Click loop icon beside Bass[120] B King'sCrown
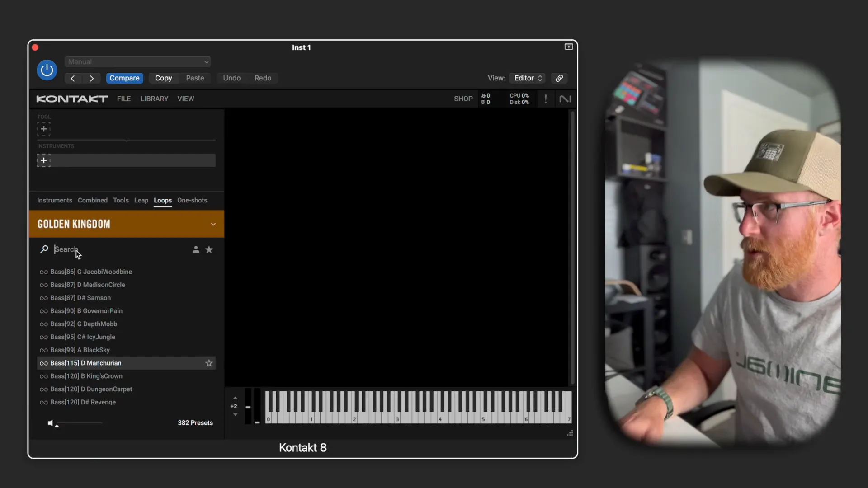Viewport: 868px width, 488px height. pos(44,376)
